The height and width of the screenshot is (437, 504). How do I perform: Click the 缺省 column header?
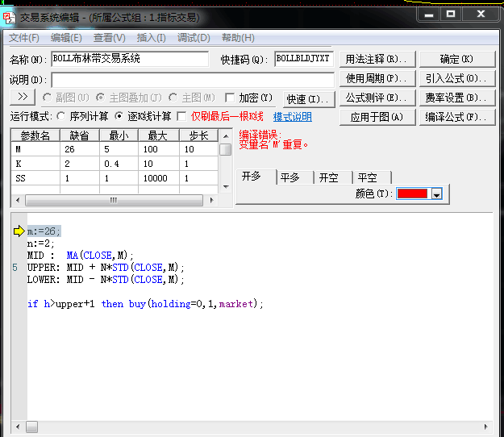[x=79, y=135]
